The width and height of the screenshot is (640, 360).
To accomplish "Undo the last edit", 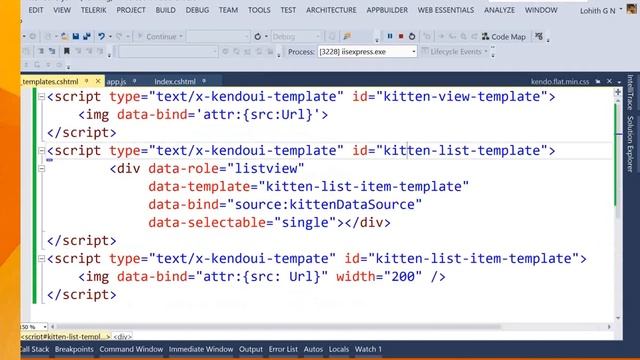I will pyautogui.click(x=101, y=36).
